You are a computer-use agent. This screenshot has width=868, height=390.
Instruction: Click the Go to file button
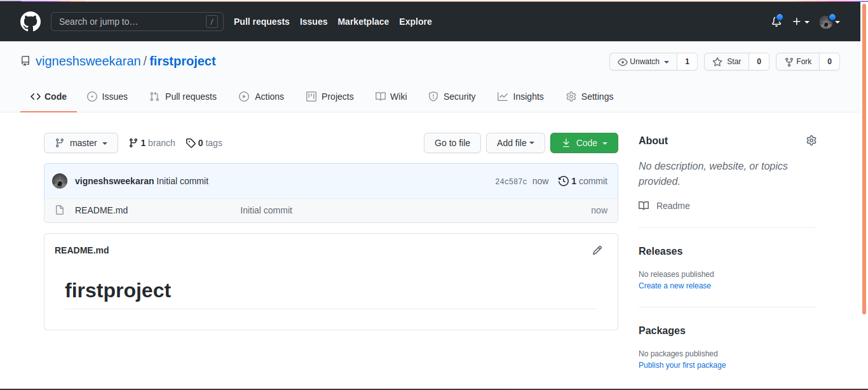click(452, 143)
